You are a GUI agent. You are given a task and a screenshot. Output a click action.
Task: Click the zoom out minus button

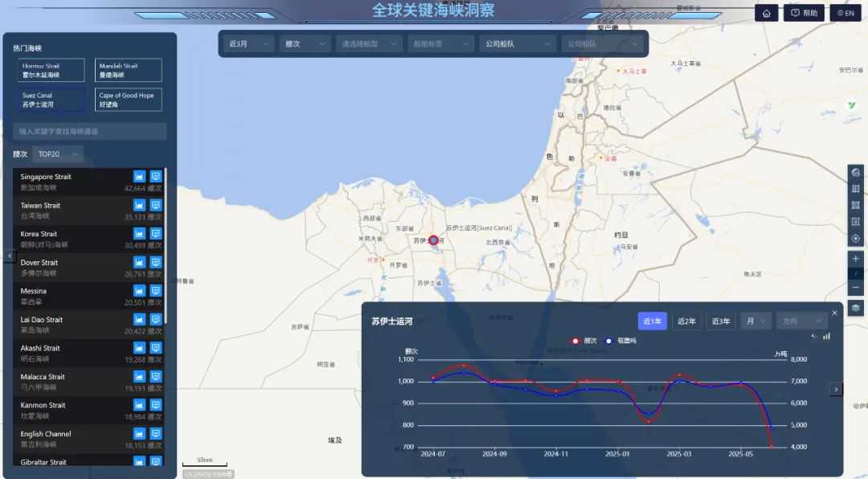[x=855, y=288]
